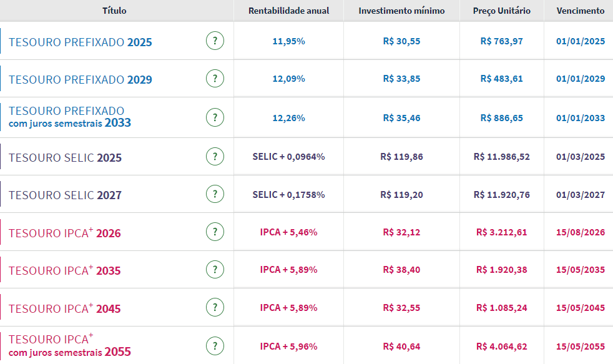Viewport: 613px width, 364px height.
Task: Click the Investimento mínimo column header
Action: pyautogui.click(x=401, y=11)
